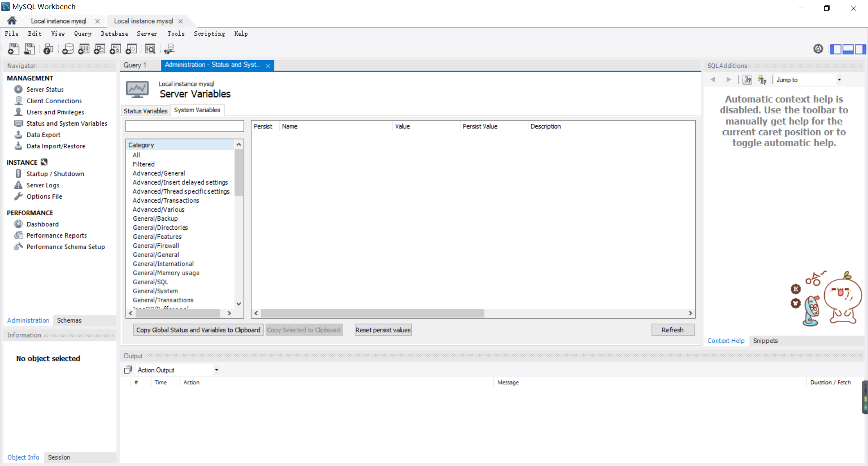Screen dimensions: 868x466
Task: Create new view icon
Action: [x=99, y=49]
